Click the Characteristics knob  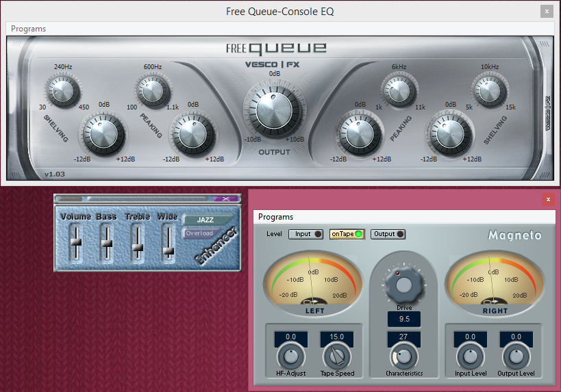point(404,356)
